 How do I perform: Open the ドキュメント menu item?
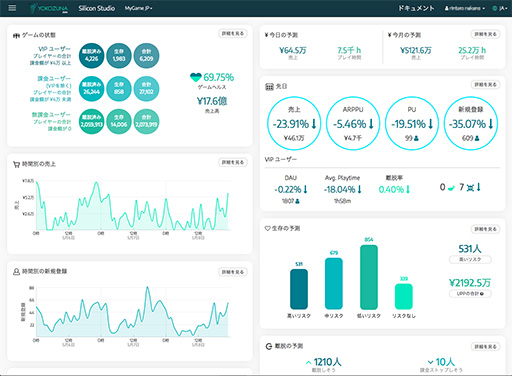(416, 8)
